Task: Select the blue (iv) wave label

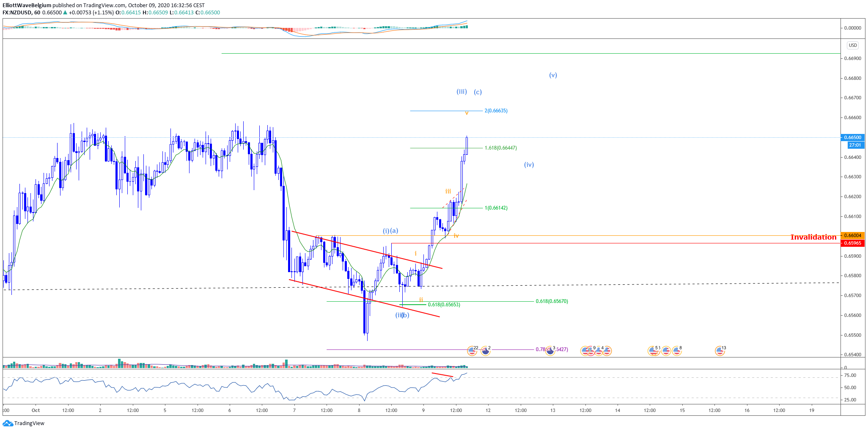Action: click(x=529, y=165)
